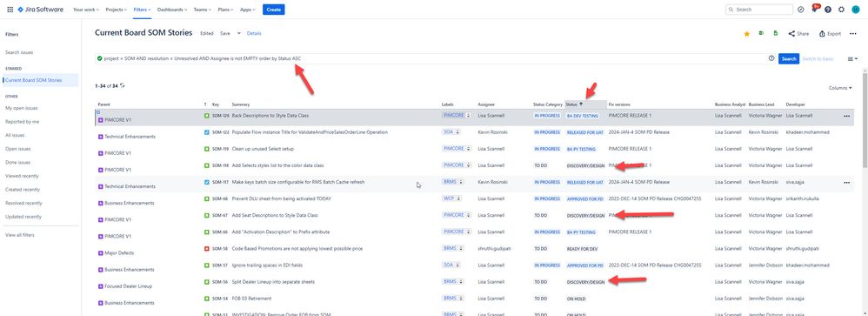Open the help question mark icon
Image resolution: width=868 pixels, height=316 pixels.
coord(828,10)
